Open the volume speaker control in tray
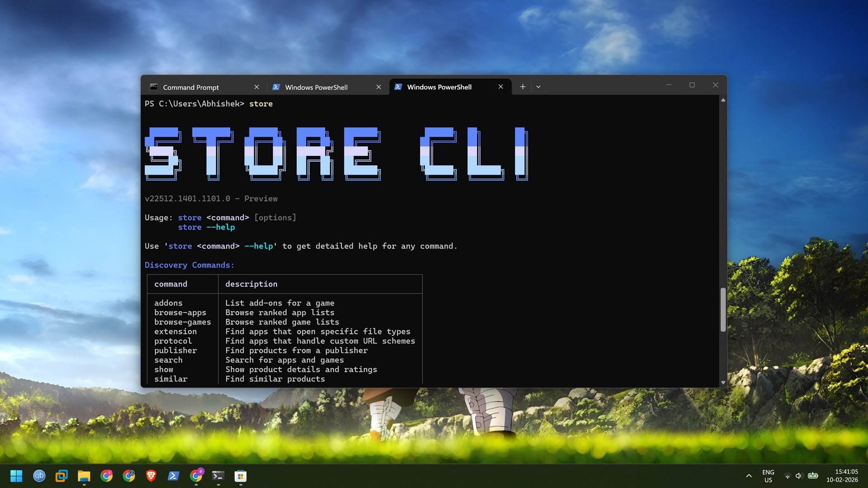 (799, 476)
